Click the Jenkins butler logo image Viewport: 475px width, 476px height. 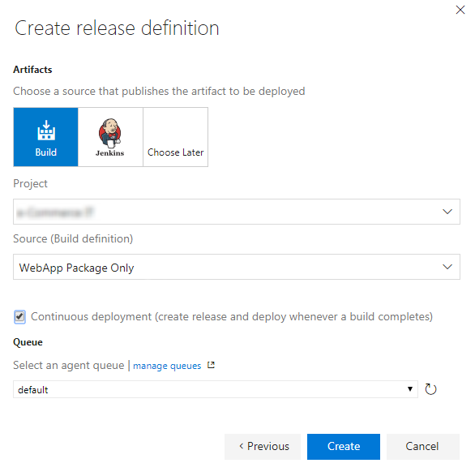pos(110,133)
